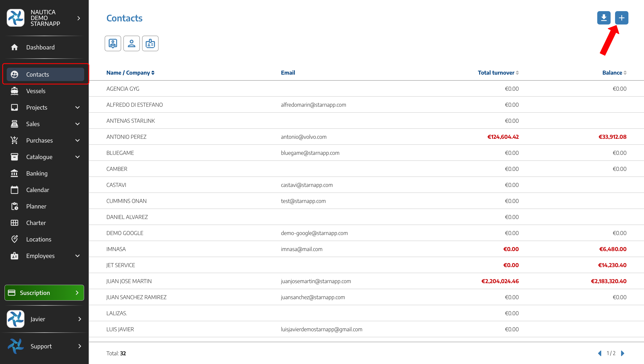The width and height of the screenshot is (644, 364).
Task: Click the Calendar icon in sidebar
Action: click(14, 190)
